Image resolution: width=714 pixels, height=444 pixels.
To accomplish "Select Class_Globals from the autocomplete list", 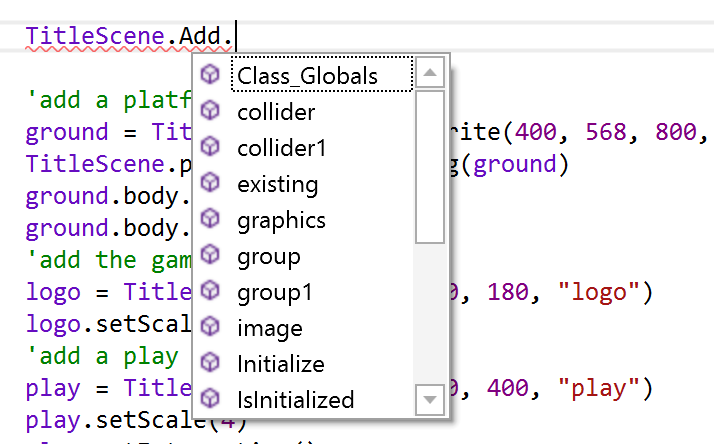I will pyautogui.click(x=307, y=76).
